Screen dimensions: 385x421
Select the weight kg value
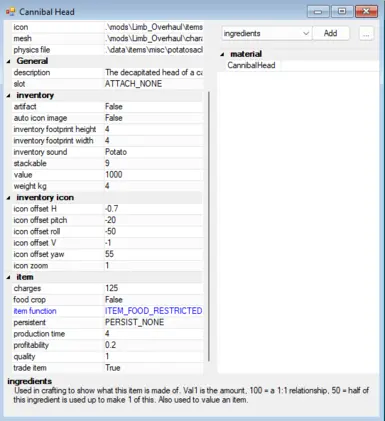pos(153,186)
